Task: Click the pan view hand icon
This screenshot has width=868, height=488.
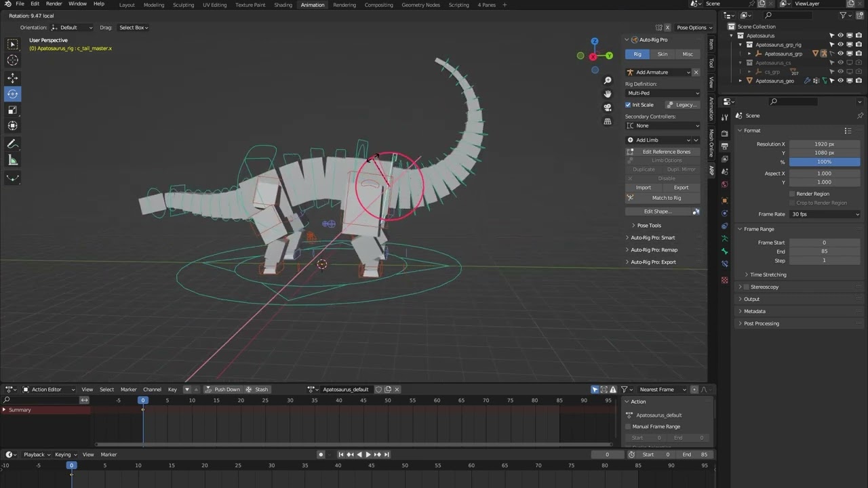Action: pyautogui.click(x=608, y=94)
